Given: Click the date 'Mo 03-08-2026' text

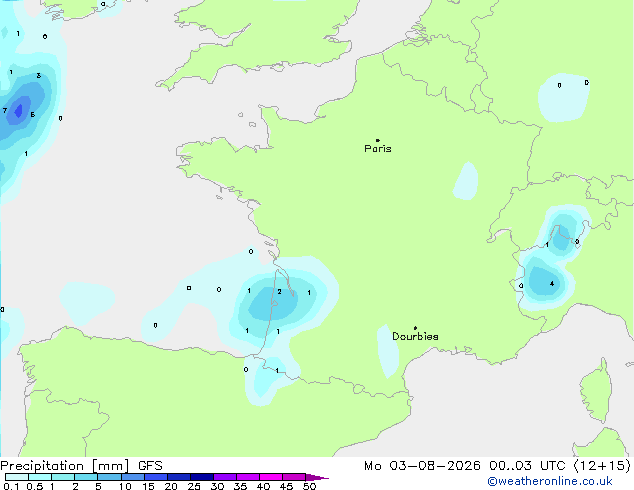Looking at the screenshot, I should (x=422, y=466).
